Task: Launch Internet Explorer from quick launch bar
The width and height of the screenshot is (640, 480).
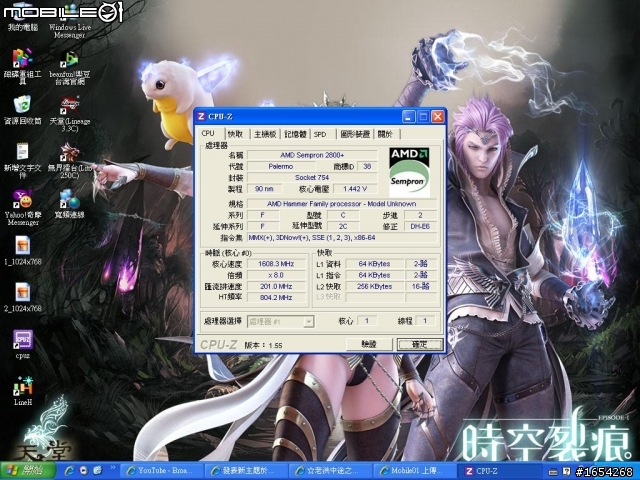Action: pos(70,471)
